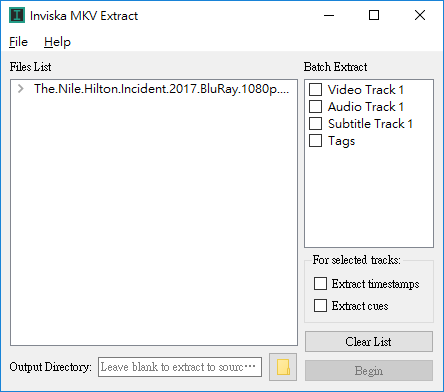Turn on Extract cues option

tap(320, 305)
